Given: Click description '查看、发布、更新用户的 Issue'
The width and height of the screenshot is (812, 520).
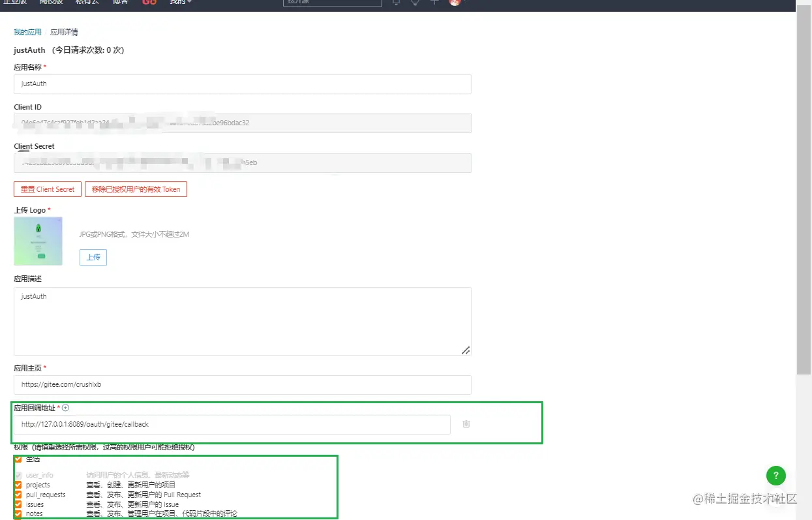Looking at the screenshot, I should click(x=132, y=504).
